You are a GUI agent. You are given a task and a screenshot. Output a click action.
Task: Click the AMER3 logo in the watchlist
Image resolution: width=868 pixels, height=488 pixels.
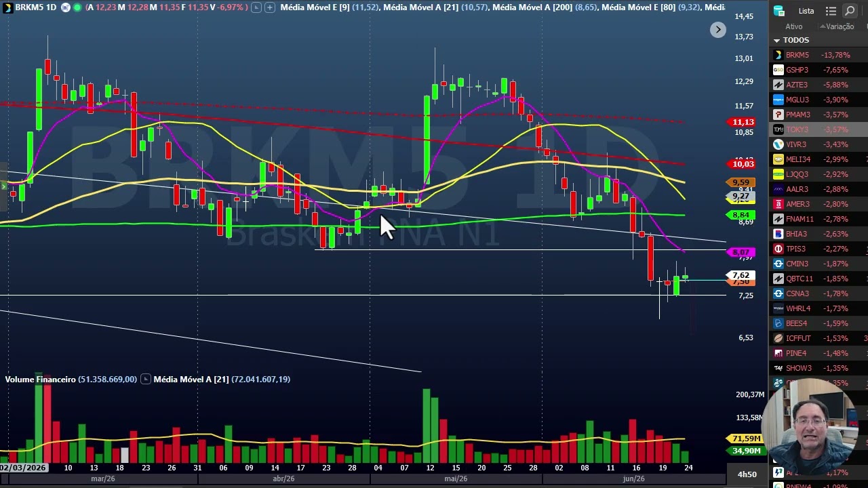tap(778, 204)
